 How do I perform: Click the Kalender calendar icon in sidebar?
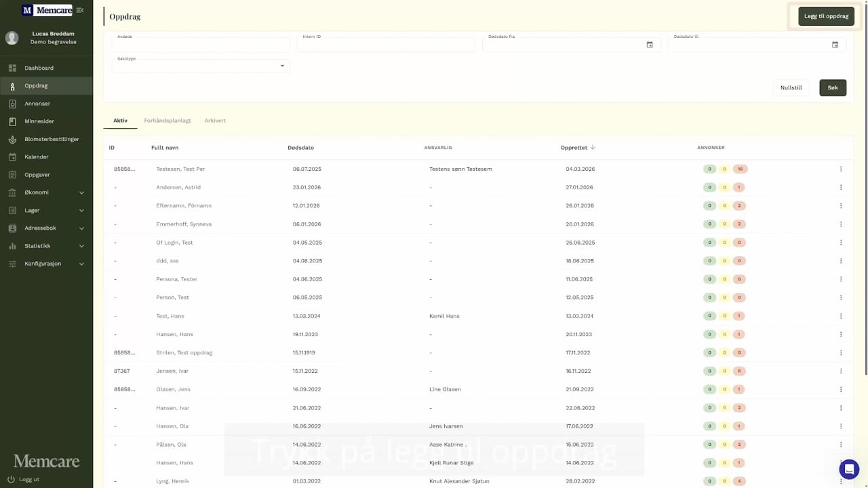(x=12, y=157)
